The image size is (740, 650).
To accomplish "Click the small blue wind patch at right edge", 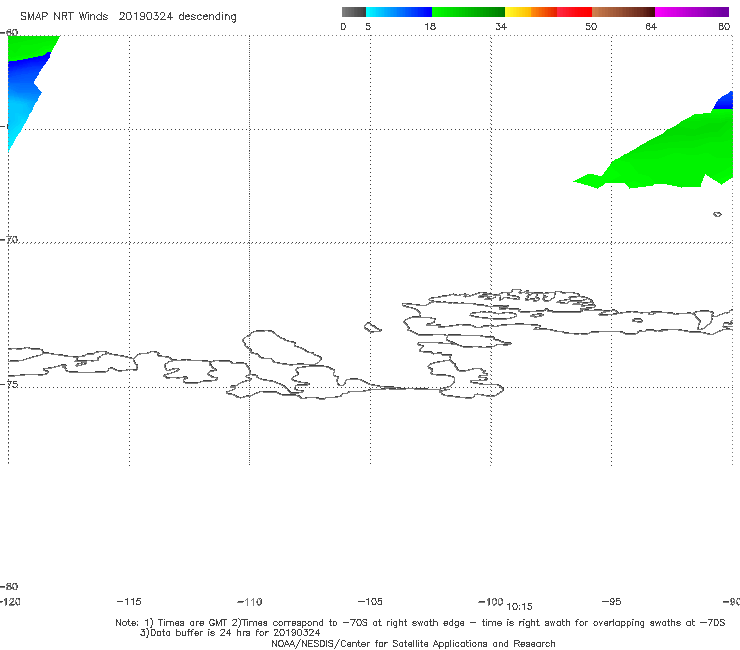I will click(724, 101).
